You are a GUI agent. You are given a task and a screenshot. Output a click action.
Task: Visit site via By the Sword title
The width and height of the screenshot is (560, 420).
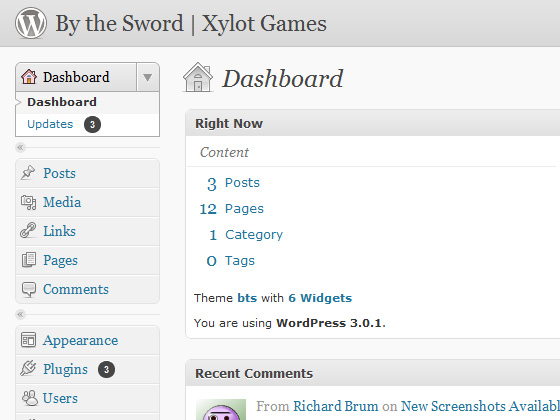pyautogui.click(x=191, y=24)
